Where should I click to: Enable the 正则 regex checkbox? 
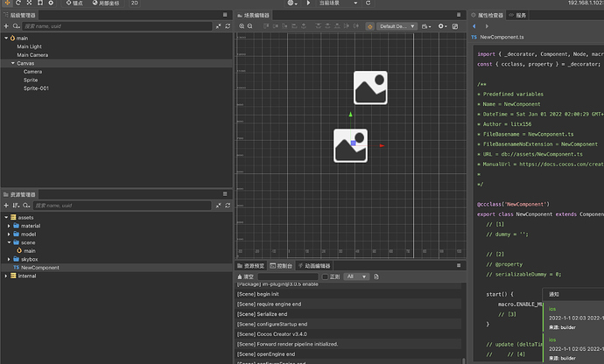325,276
